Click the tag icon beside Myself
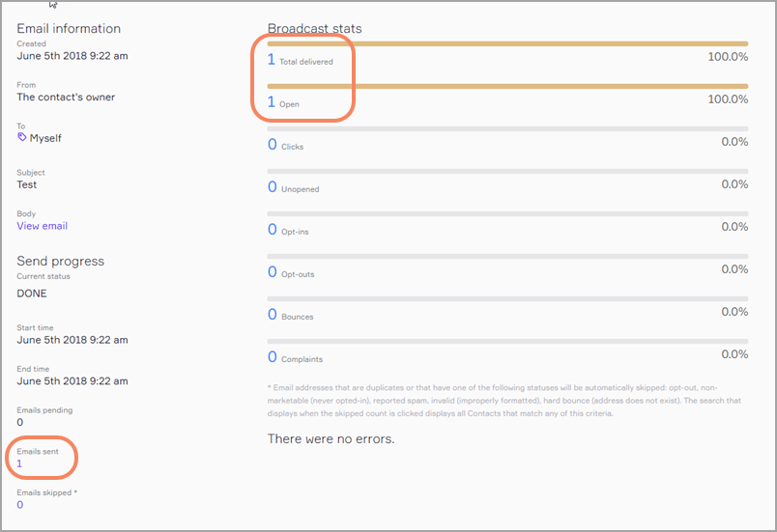Viewport: 777px width, 532px height. coord(22,138)
